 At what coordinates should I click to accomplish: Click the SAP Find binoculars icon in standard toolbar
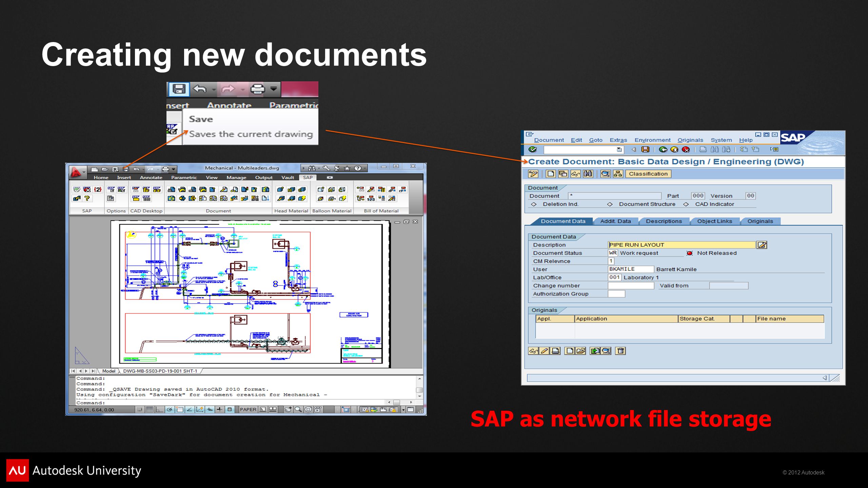coord(715,149)
